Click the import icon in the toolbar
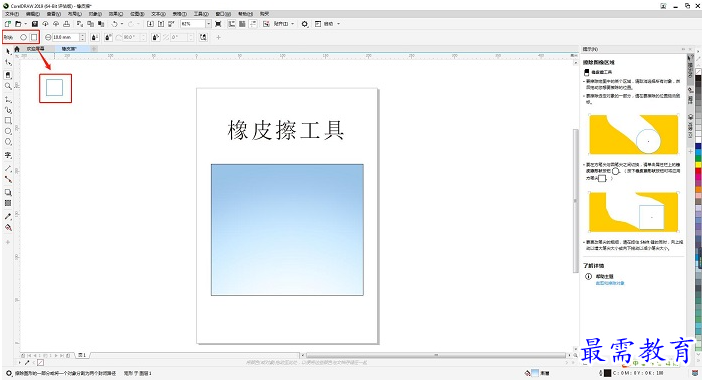 150,24
